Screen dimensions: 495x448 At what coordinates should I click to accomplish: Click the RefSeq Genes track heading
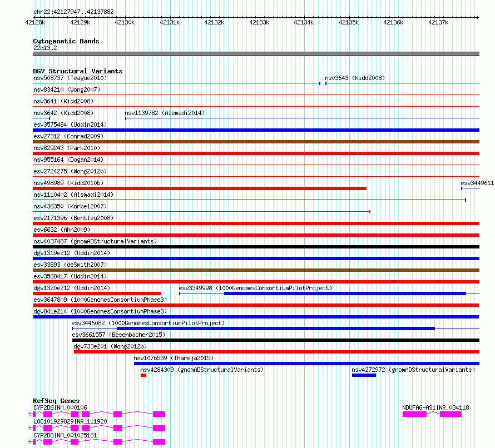56,401
